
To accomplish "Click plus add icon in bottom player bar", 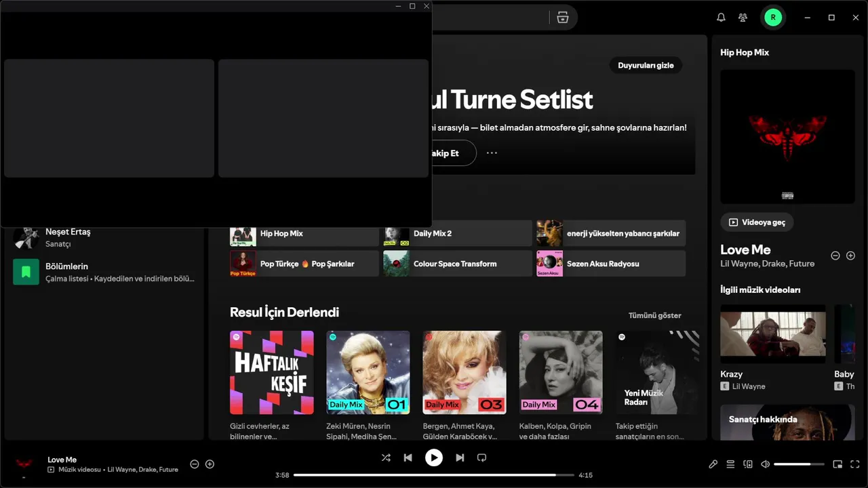I will [x=210, y=464].
